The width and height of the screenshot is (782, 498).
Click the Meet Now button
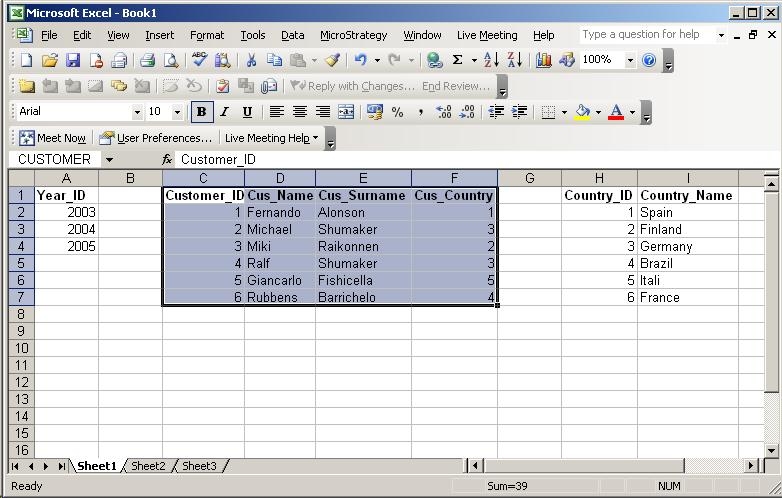(53, 138)
